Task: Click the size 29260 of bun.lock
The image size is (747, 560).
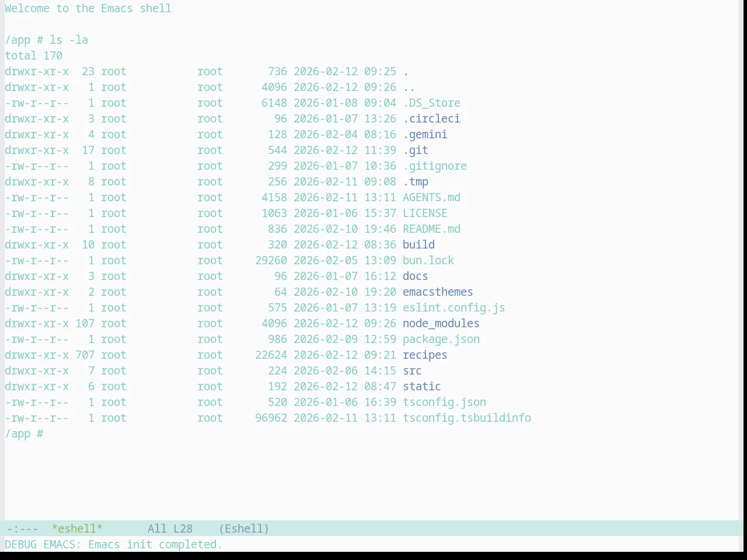Action: [x=271, y=261]
